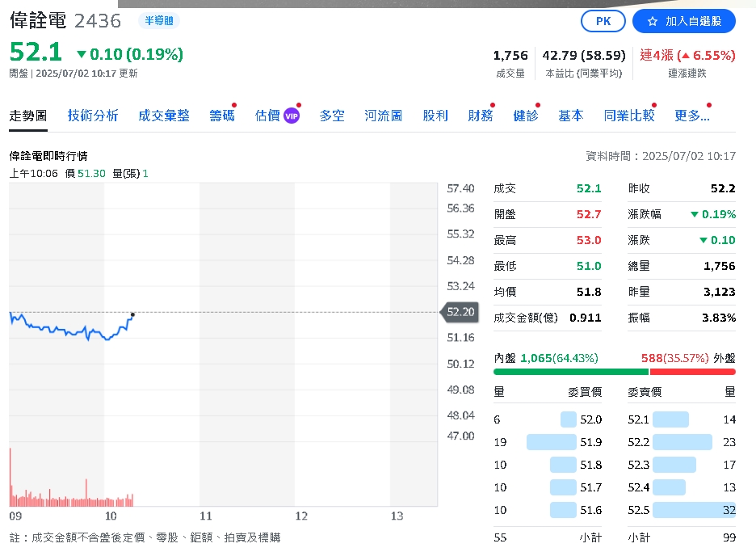Click the red notification dot on the 籌碼 tab

coord(234,104)
